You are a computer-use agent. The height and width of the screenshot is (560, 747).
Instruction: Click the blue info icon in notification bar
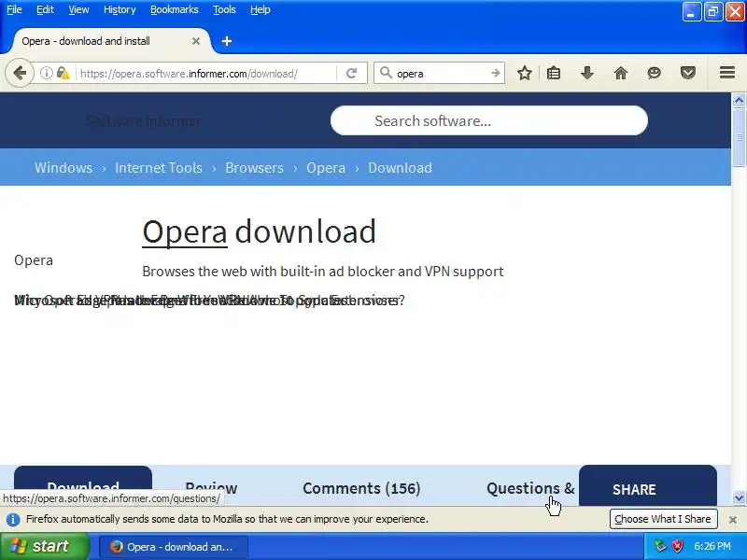13,520
